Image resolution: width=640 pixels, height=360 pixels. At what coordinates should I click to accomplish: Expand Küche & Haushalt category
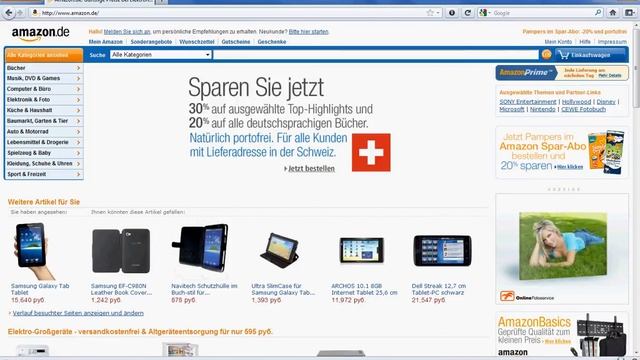[x=44, y=110]
